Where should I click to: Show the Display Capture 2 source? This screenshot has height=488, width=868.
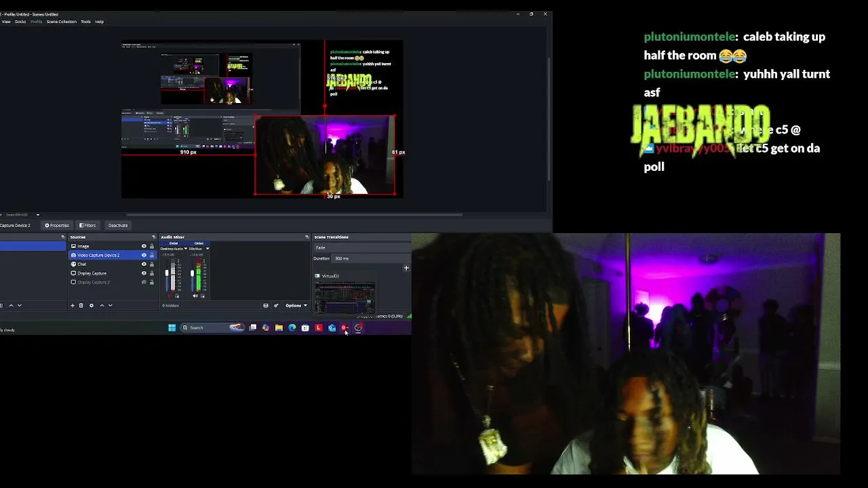click(x=144, y=282)
